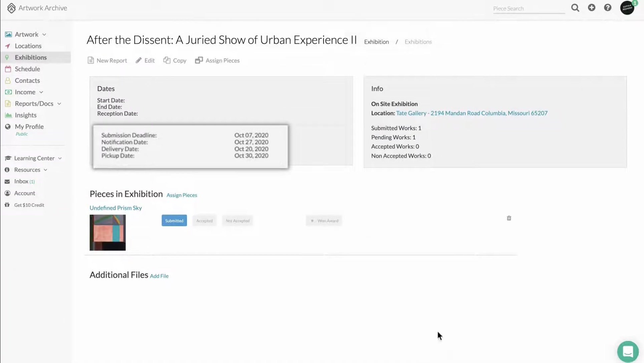Image resolution: width=644 pixels, height=363 pixels.
Task: Click the Inbox (1) entry
Action: (x=24, y=181)
